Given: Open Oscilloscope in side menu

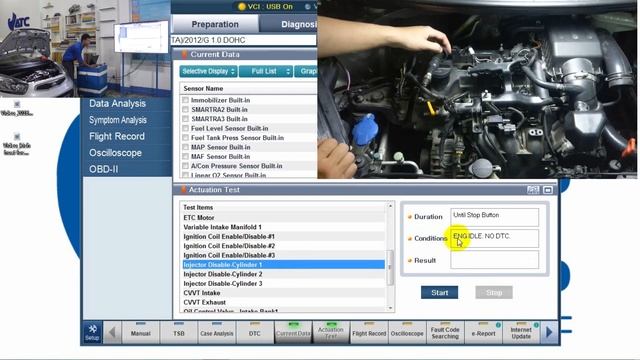Looking at the screenshot, I should (116, 153).
